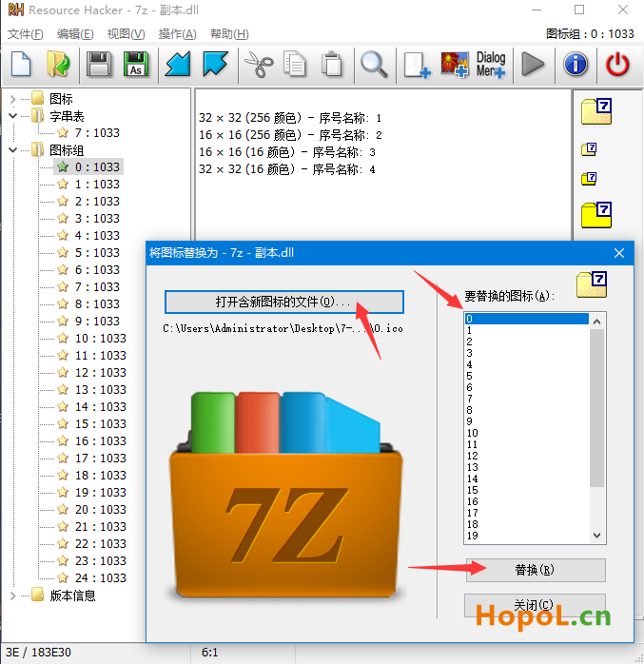Screen dimensions: 644x664
Task: Add a new blank resource with the page-plus icon
Action: pyautogui.click(x=417, y=65)
